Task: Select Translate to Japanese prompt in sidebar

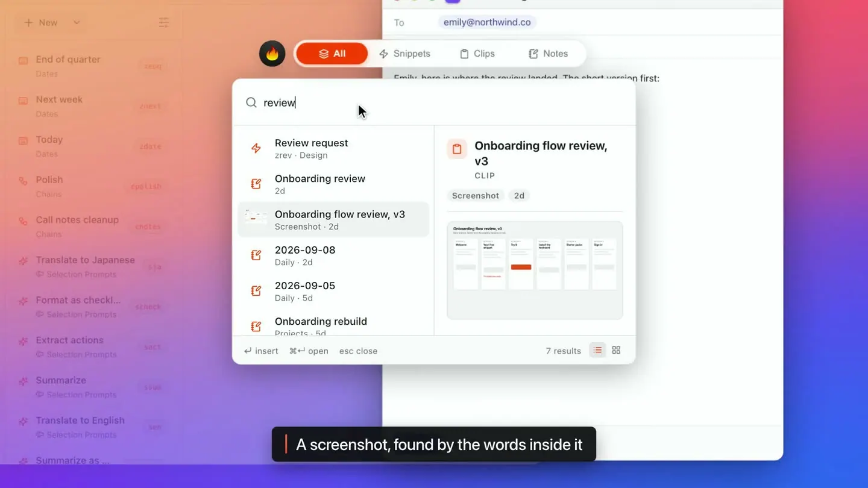Action: [x=92, y=266]
